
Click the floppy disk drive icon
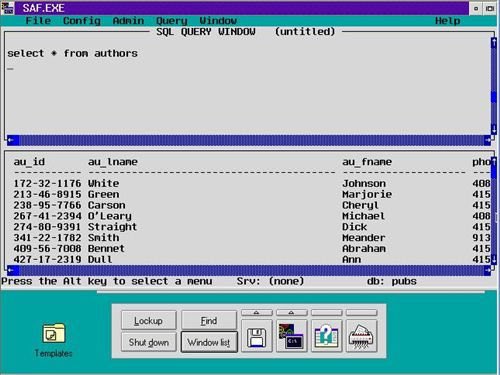[x=257, y=336]
